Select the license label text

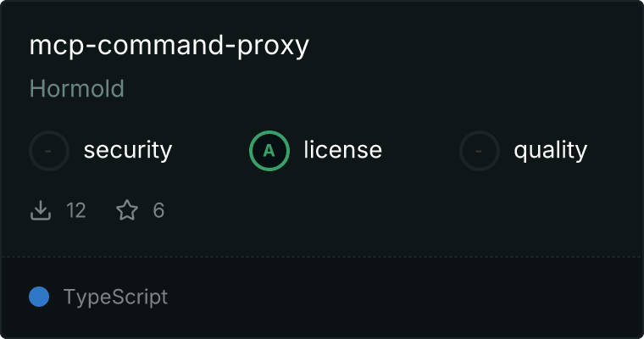coord(342,149)
